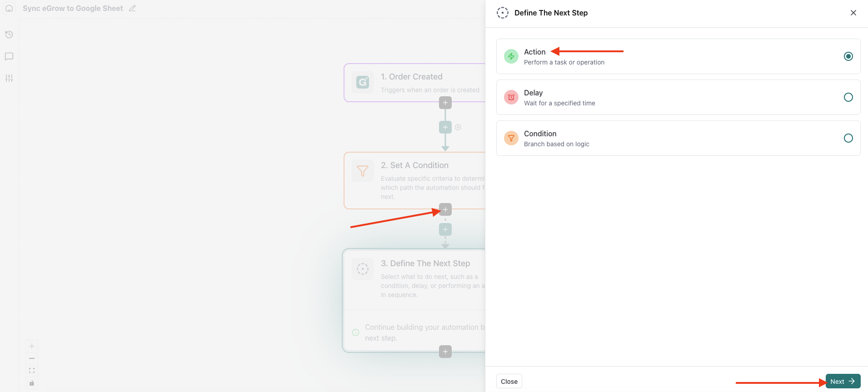Viewport: 868px width, 392px height.
Task: Click the plus below Order Created node
Action: [445, 103]
